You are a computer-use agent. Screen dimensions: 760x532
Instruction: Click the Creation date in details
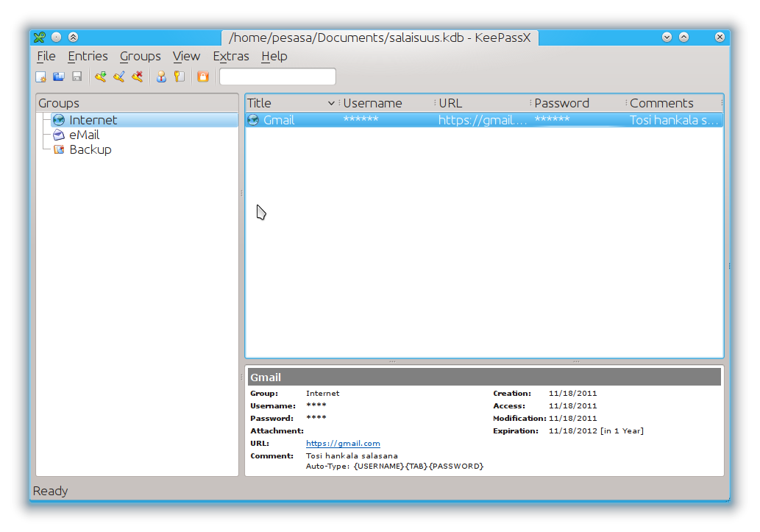coord(573,394)
